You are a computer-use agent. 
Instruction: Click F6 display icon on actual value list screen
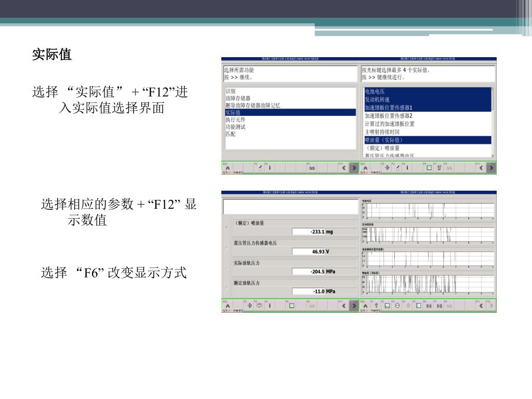click(429, 168)
